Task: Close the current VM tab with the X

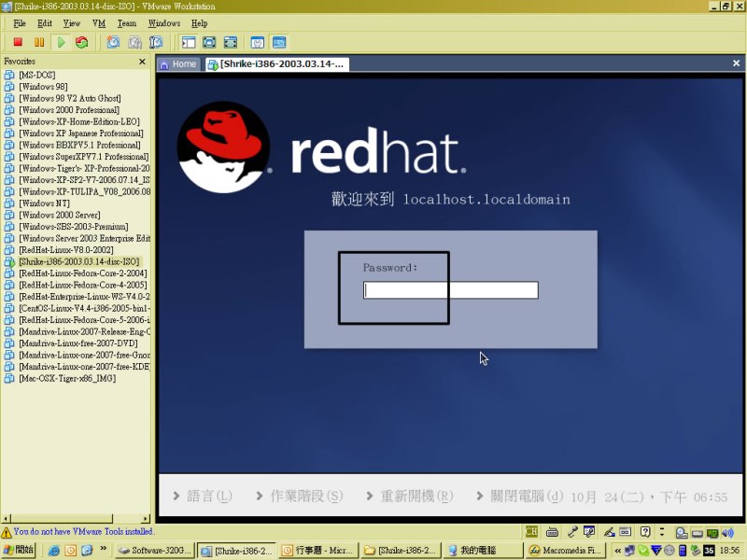Action: [x=736, y=63]
